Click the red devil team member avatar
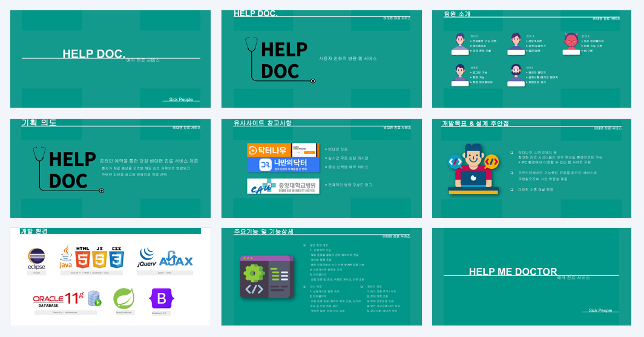The image size is (644, 337). [571, 44]
